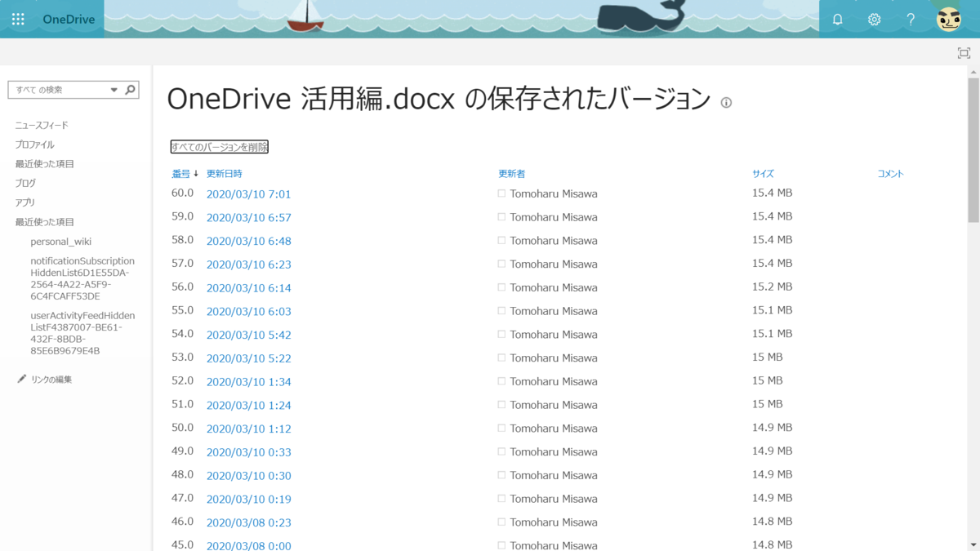Click presence box for version 56.0 author
The image size is (980, 551).
(x=501, y=287)
